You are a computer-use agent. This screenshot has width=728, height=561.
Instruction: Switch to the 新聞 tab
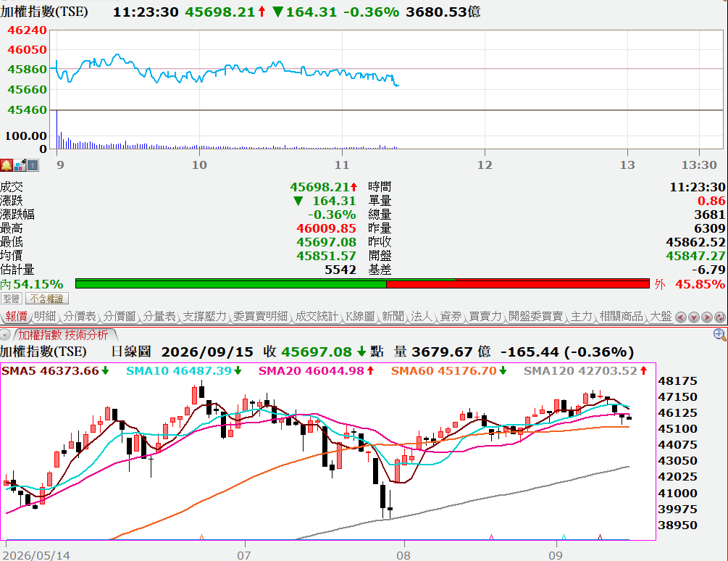(393, 316)
